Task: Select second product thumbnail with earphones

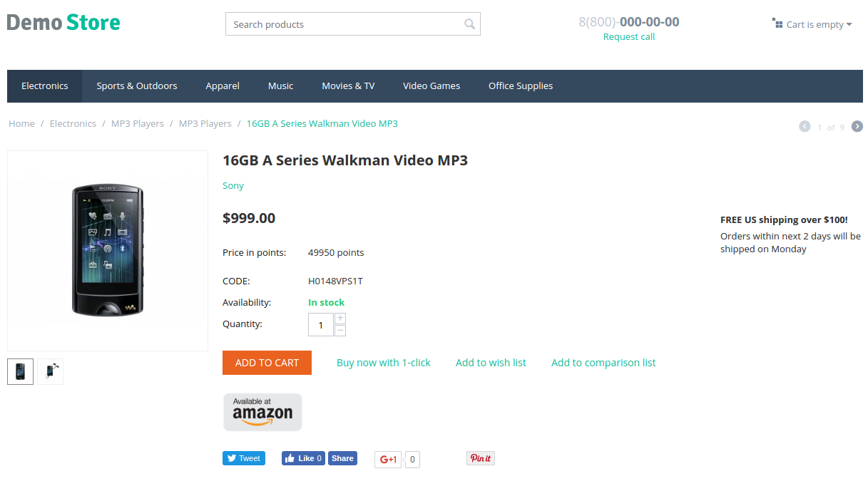Action: coord(50,371)
